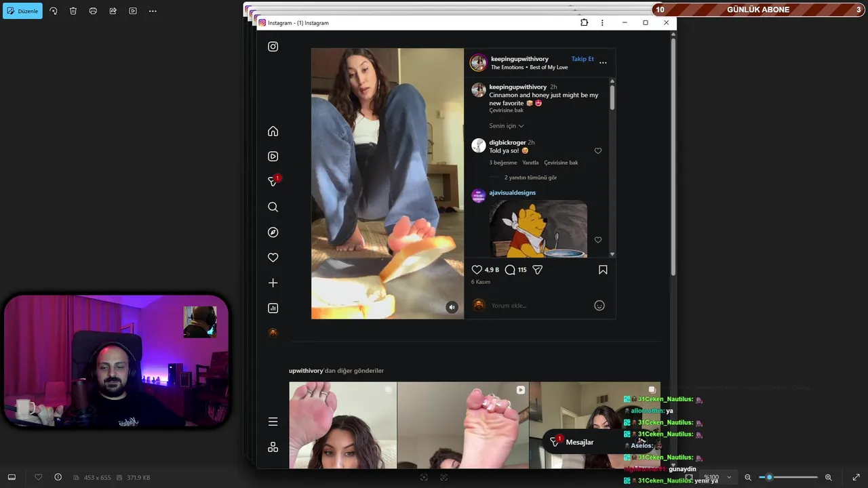Open the Düzenle edit image button
Image resolution: width=868 pixels, height=488 pixels.
22,11
